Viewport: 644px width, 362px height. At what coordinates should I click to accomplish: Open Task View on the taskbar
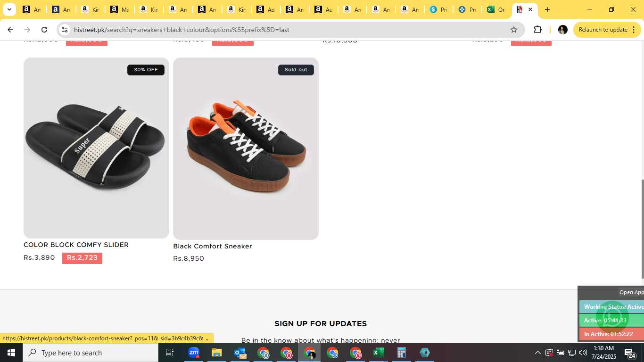pyautogui.click(x=170, y=353)
